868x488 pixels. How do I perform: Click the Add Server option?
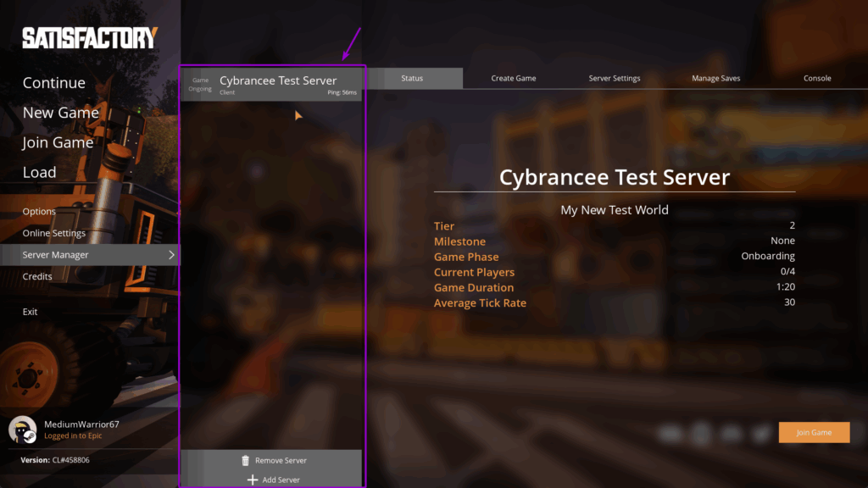[280, 480]
